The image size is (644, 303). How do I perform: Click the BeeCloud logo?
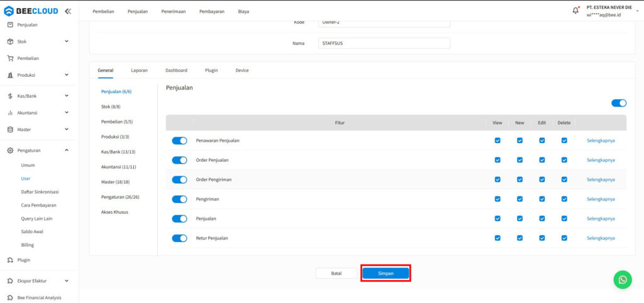[x=31, y=11]
